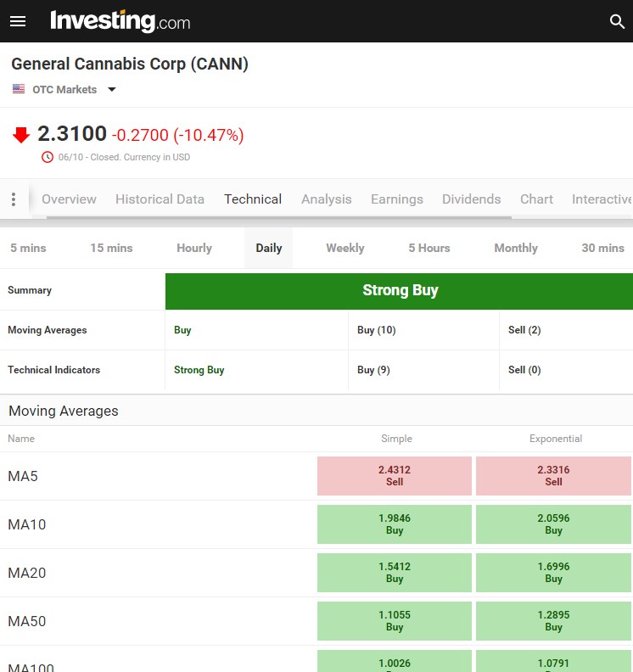The height and width of the screenshot is (672, 633).
Task: Click the MA10 Exponential Buy cell
Action: click(x=553, y=524)
